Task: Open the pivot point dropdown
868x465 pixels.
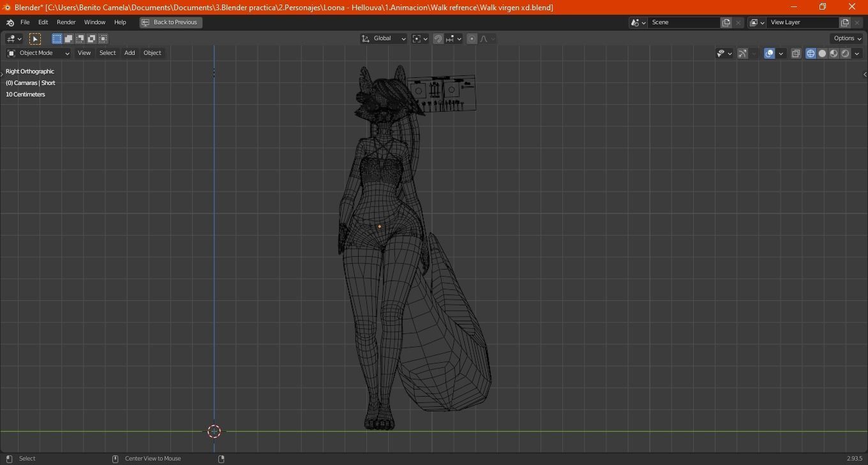Action: click(x=420, y=39)
